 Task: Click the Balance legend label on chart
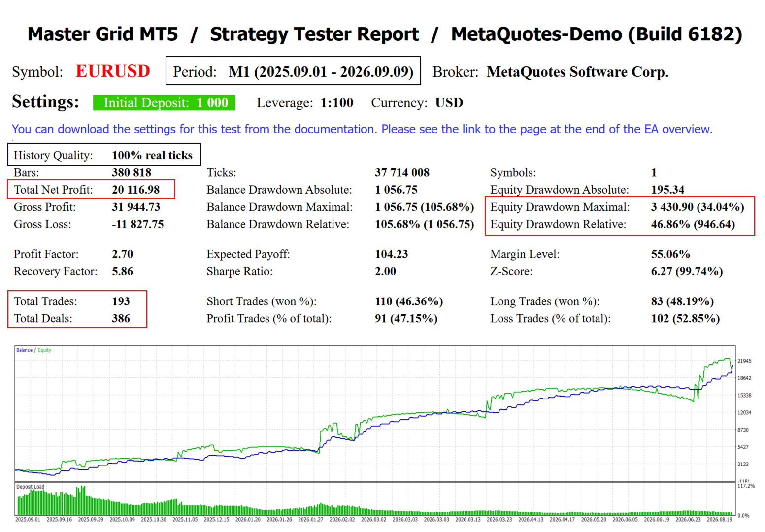coord(24,350)
